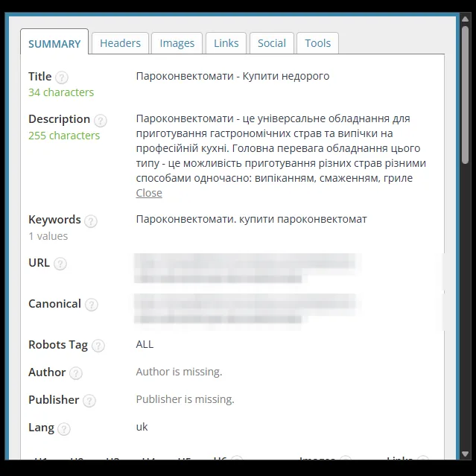Open the Headers tab
Screen dimensions: 476x476
click(120, 43)
